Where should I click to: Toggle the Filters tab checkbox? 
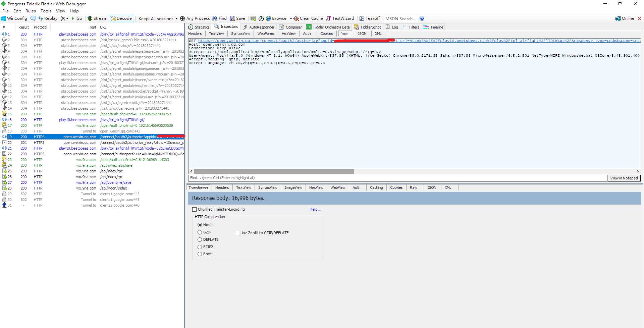point(405,27)
